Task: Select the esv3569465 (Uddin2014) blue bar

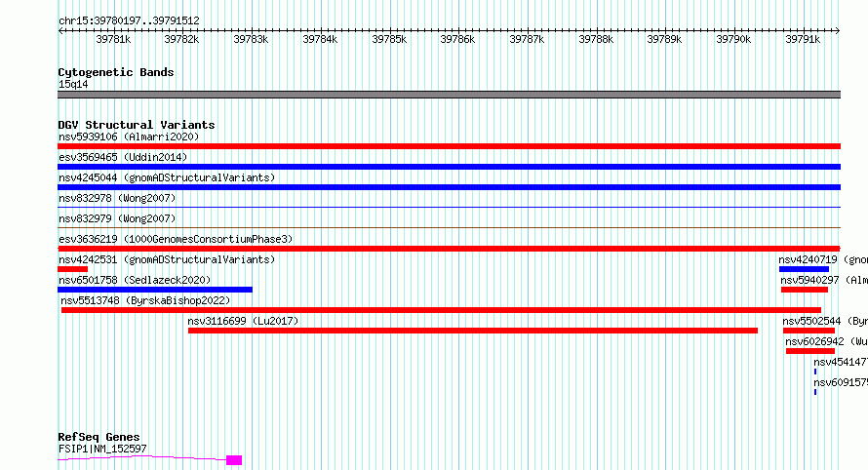Action: tap(449, 167)
